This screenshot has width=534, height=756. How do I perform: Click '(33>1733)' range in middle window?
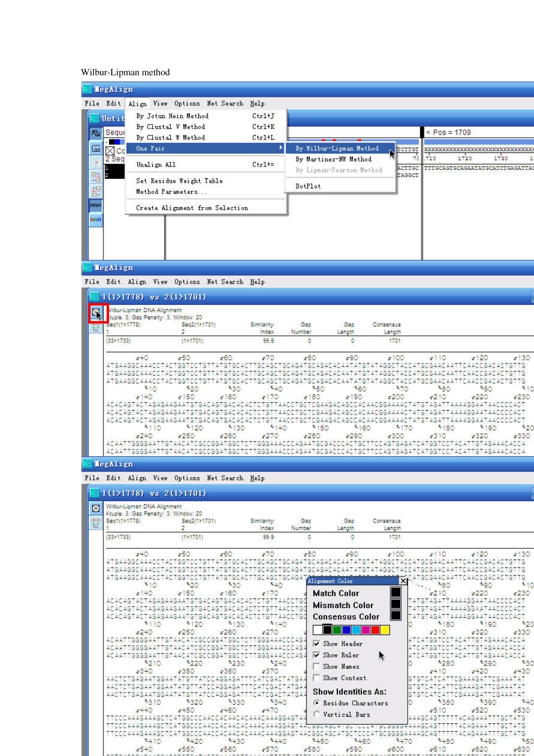[119, 340]
